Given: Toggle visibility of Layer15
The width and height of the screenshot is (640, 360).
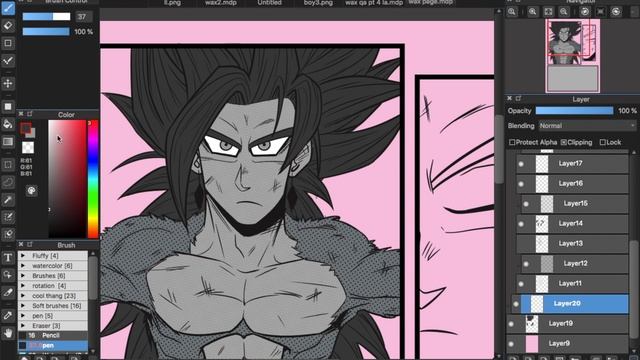Looking at the screenshot, I should (x=526, y=204).
